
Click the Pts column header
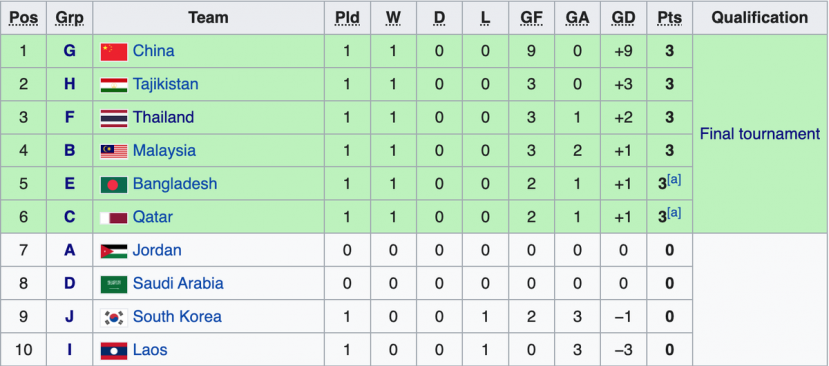[x=669, y=17]
